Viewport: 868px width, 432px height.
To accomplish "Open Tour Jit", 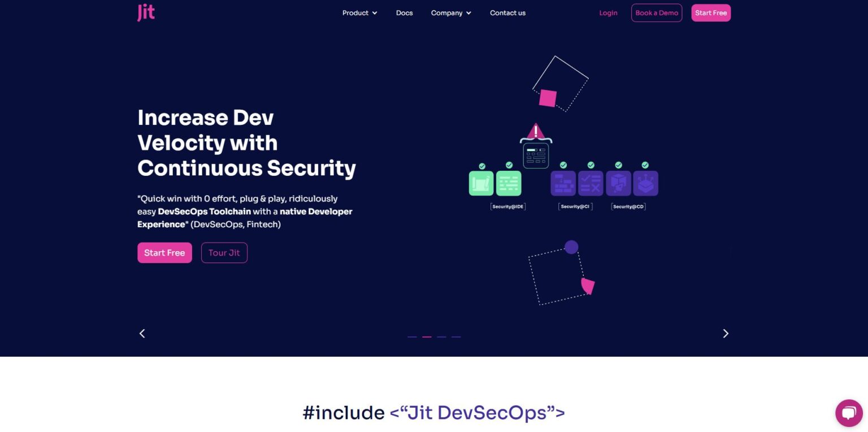I will tap(224, 253).
